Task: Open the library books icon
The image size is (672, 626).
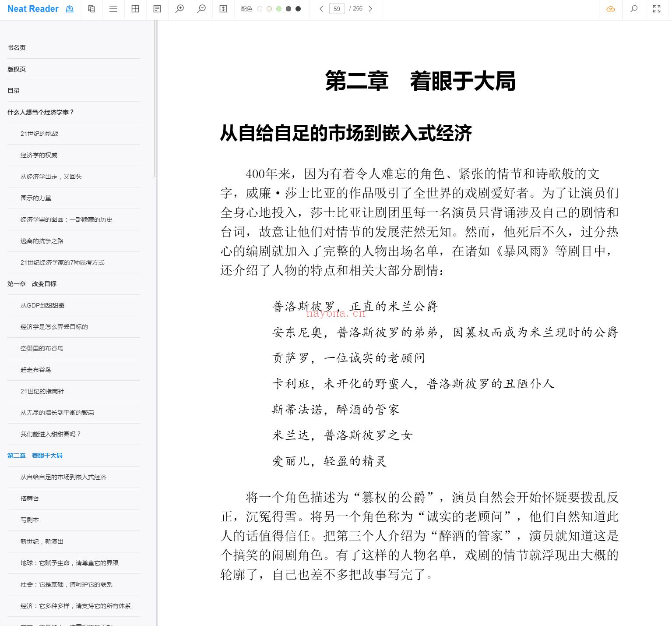Action: click(91, 9)
